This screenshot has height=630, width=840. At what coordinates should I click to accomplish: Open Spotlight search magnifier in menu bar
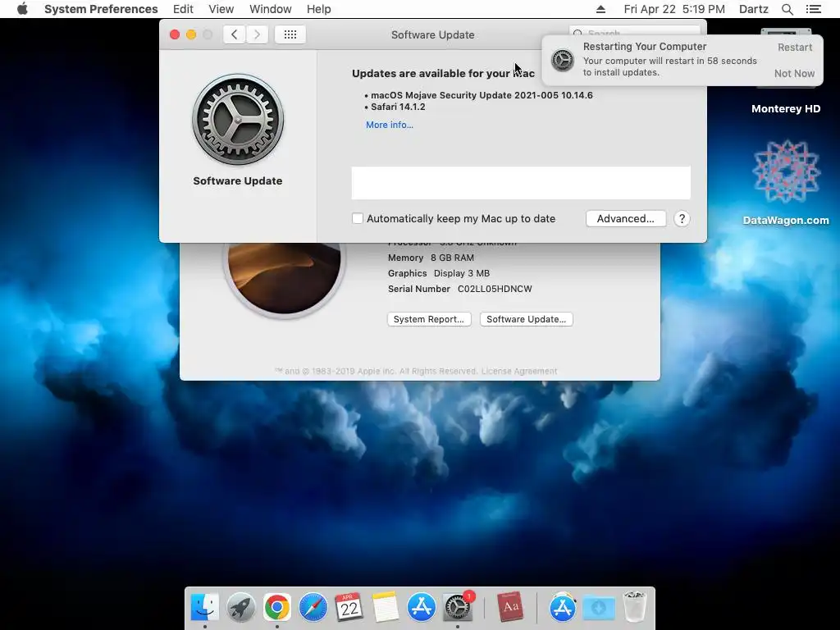[787, 9]
